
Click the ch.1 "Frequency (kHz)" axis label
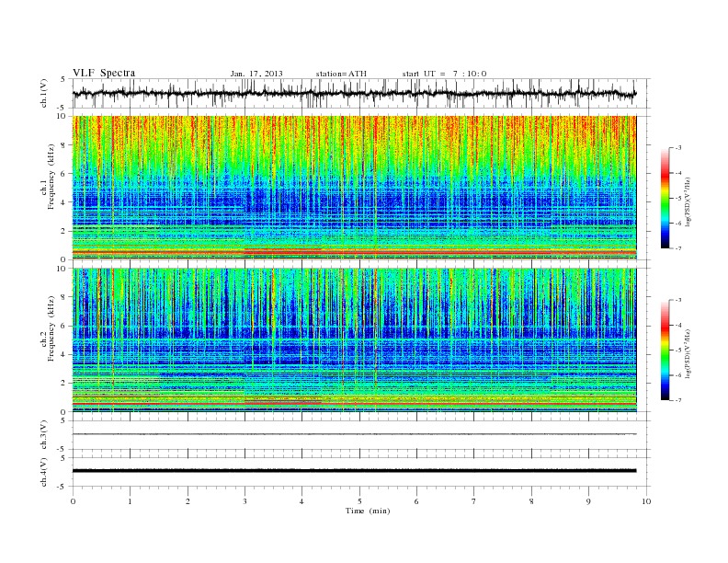click(51, 177)
